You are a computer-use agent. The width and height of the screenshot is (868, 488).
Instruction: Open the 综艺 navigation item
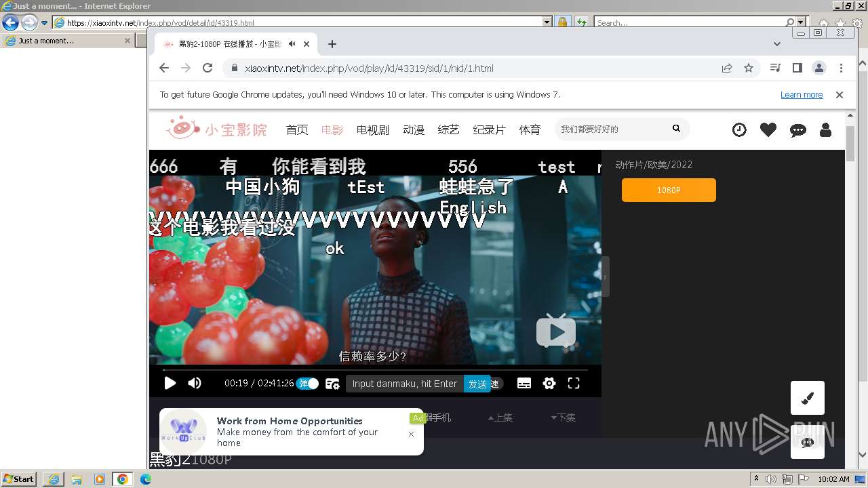tap(449, 129)
